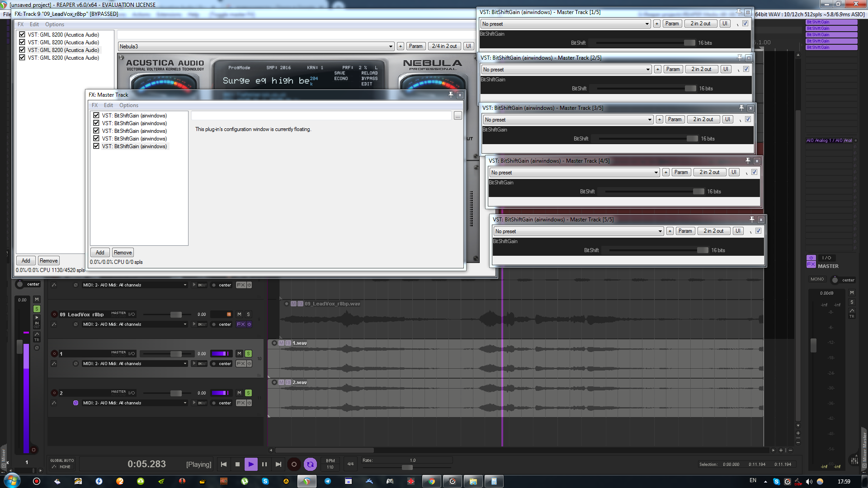
Task: Adjust volume fader of track 2
Action: pos(176,393)
